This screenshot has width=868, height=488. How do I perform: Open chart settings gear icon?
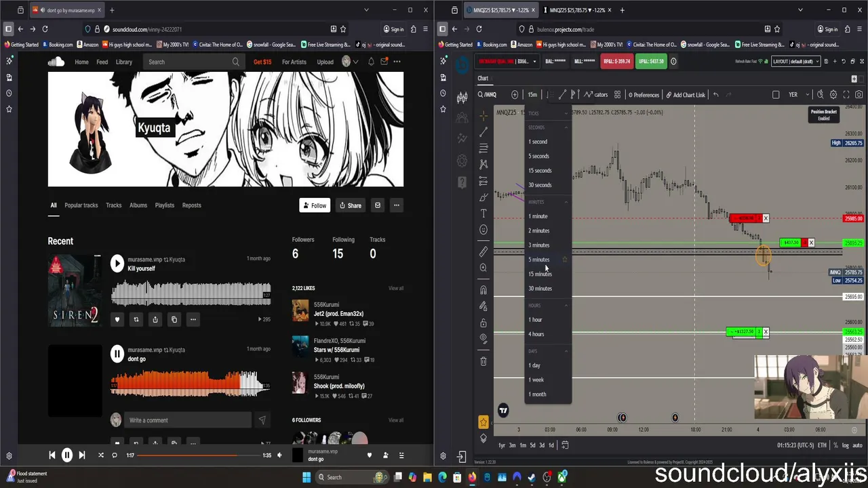click(x=833, y=95)
